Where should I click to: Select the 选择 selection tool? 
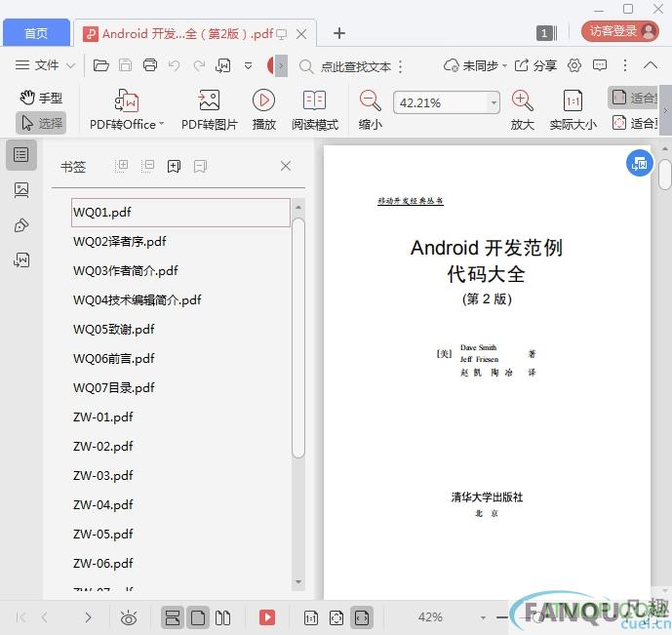point(41,123)
